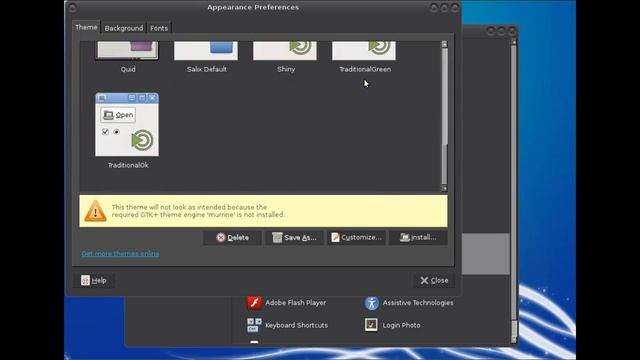Click the warning triangle icon
Screen dimensions: 640x360
tap(96, 211)
